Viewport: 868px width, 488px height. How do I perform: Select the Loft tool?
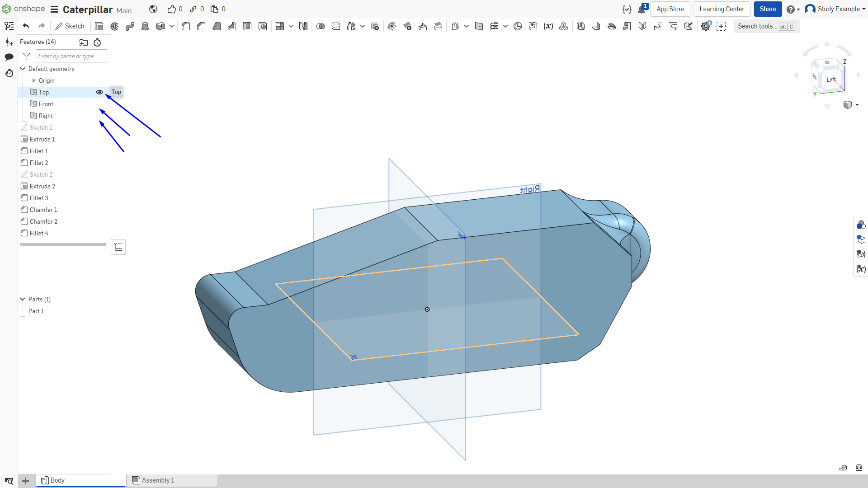tap(145, 26)
